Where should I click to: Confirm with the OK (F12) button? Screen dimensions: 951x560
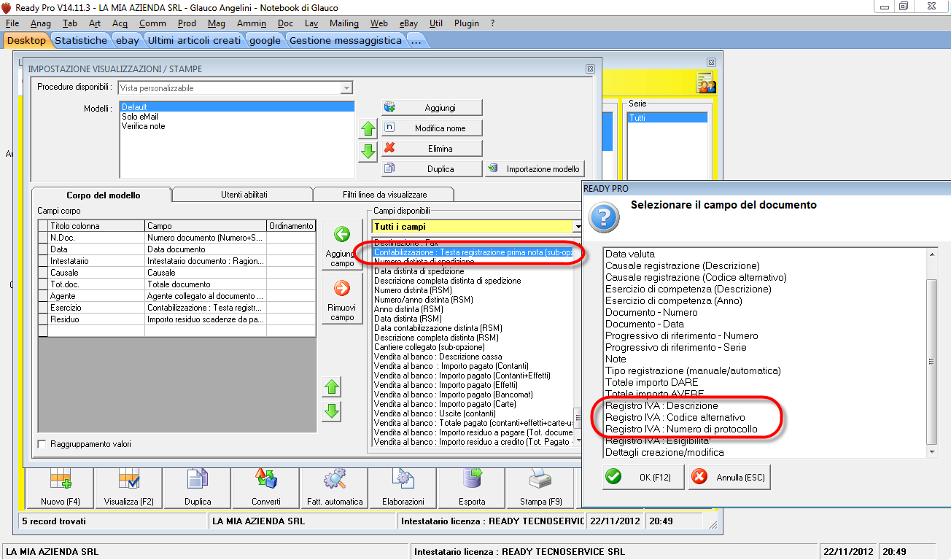point(644,477)
